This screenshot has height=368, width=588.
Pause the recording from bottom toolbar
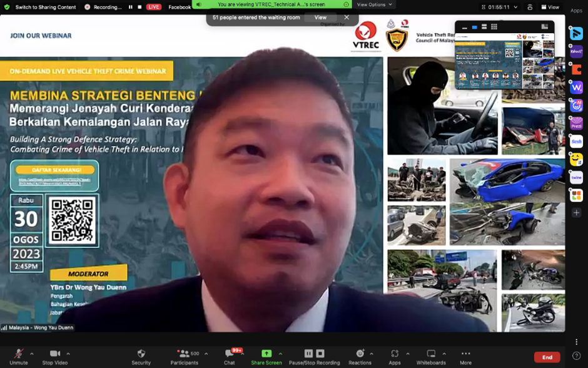(x=308, y=354)
